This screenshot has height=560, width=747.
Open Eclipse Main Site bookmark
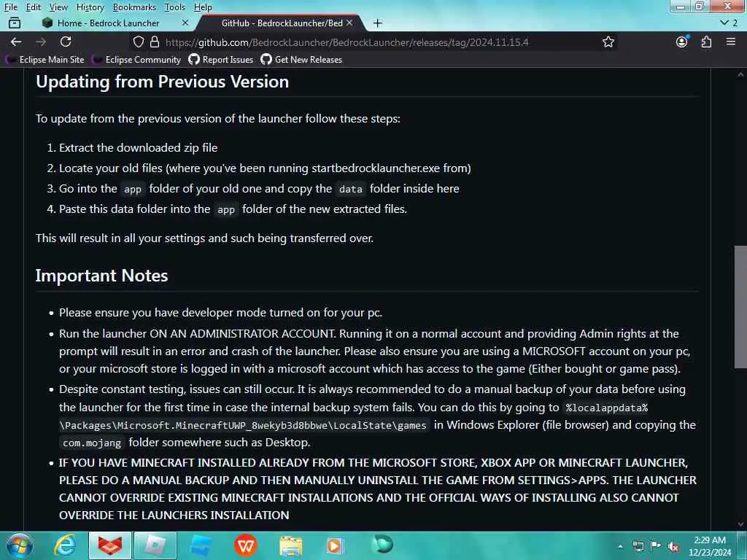tap(44, 60)
